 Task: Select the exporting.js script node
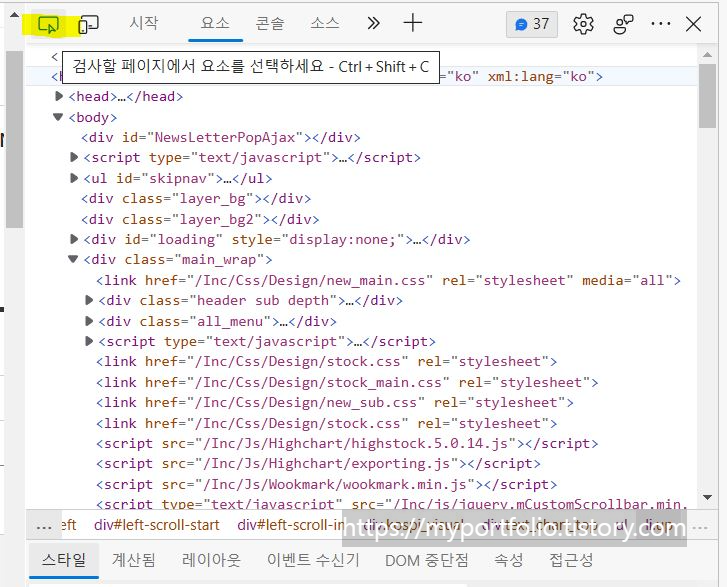318,464
